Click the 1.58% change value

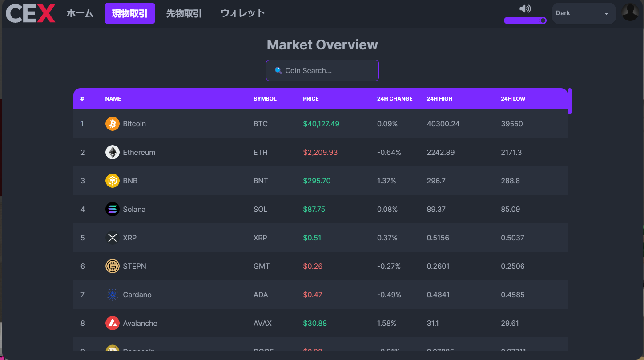tap(386, 323)
